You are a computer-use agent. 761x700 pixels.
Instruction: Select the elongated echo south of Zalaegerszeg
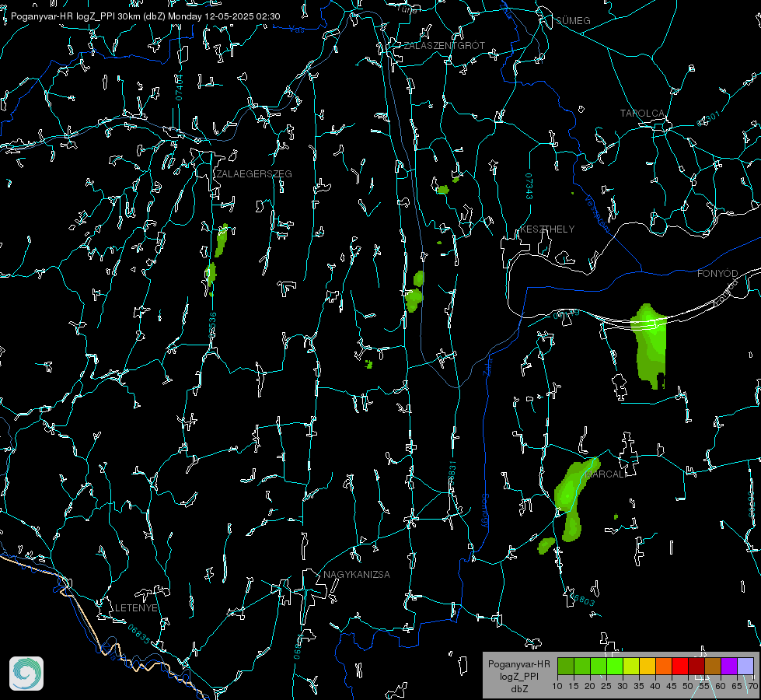(222, 240)
